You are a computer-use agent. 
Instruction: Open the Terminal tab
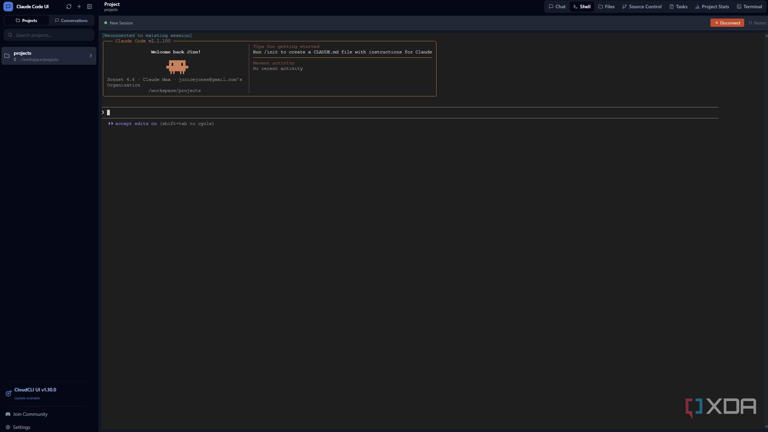749,6
